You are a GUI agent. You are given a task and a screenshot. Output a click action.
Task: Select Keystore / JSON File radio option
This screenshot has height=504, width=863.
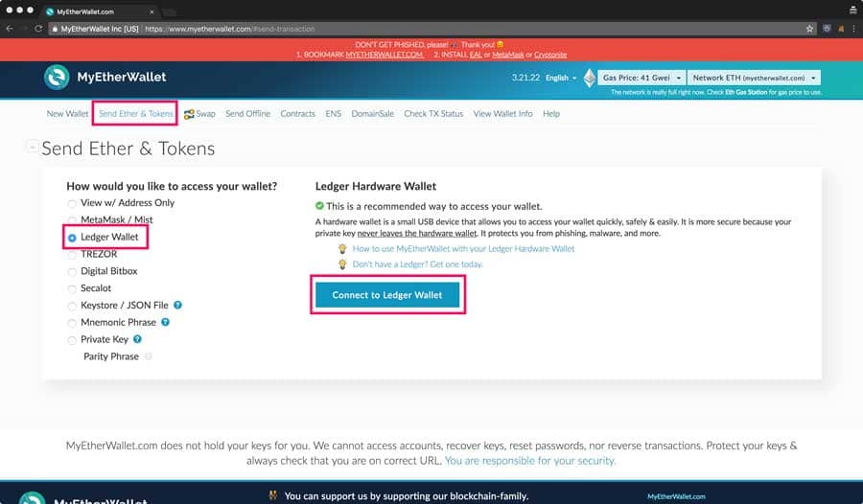[72, 306]
